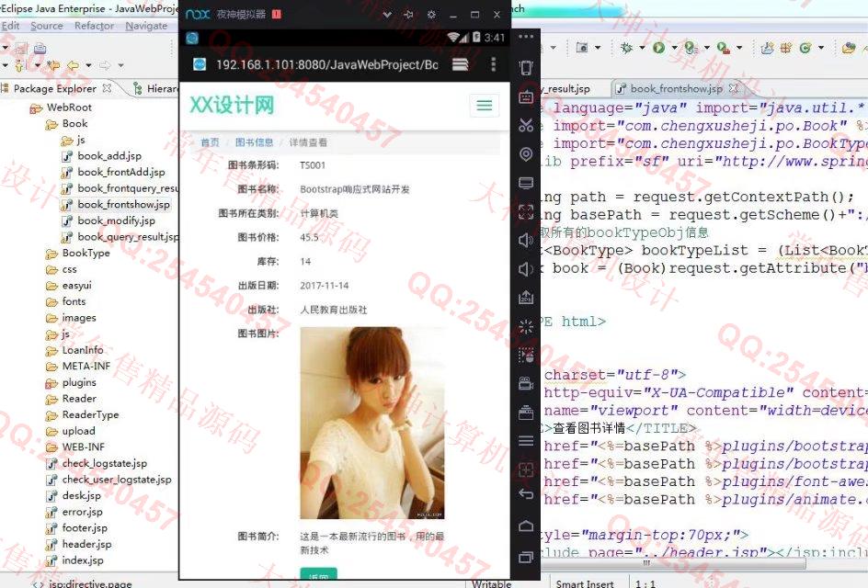Click the menu lines icon in Nox sidebar

pos(526,441)
